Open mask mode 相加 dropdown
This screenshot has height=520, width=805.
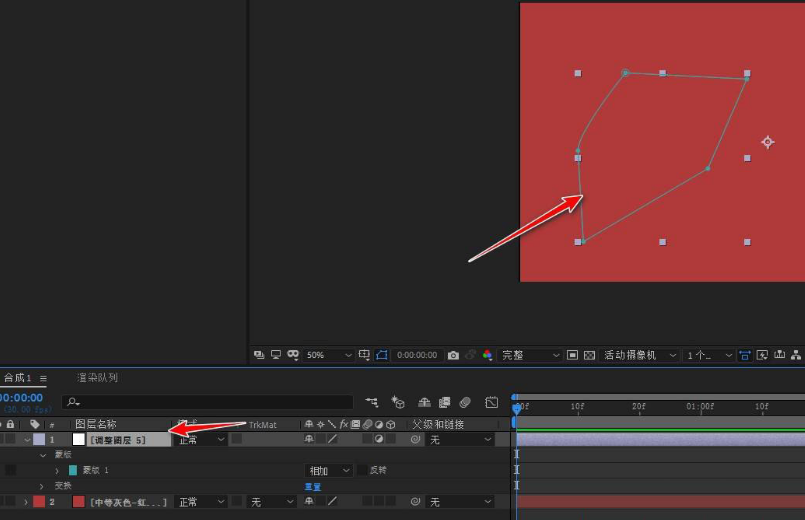coord(329,471)
